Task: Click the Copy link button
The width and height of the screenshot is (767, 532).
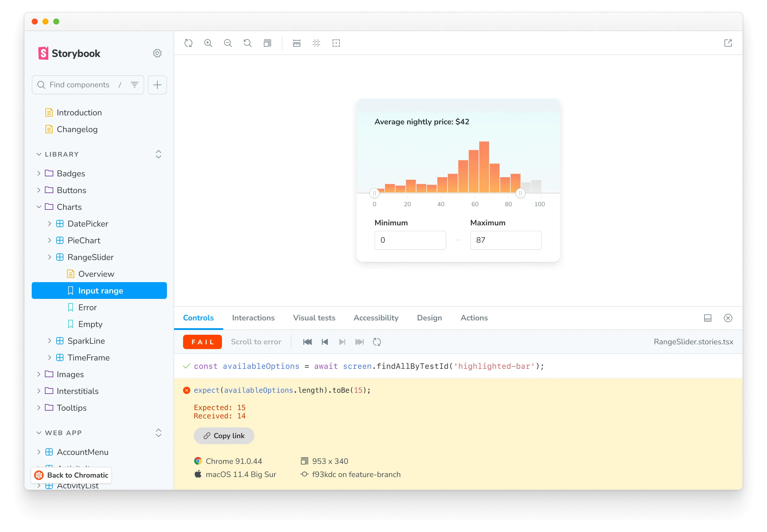Action: pos(224,436)
